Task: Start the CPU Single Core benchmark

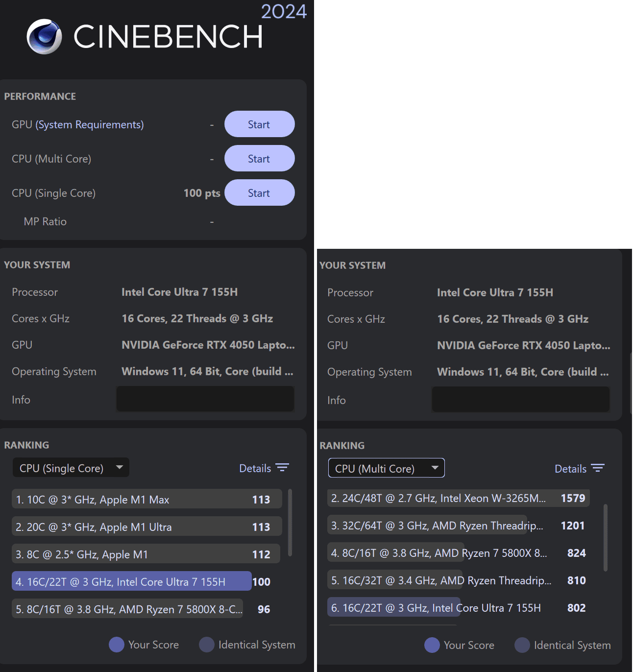Action: (259, 193)
